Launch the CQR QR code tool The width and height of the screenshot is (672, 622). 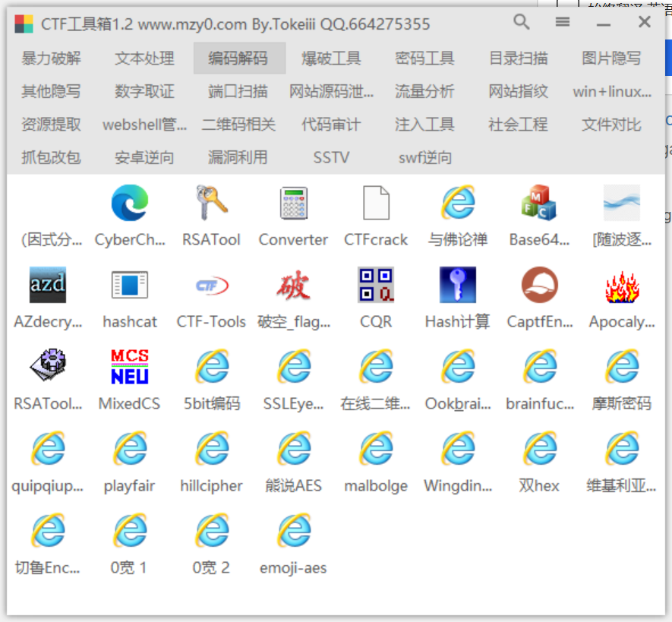point(376,286)
